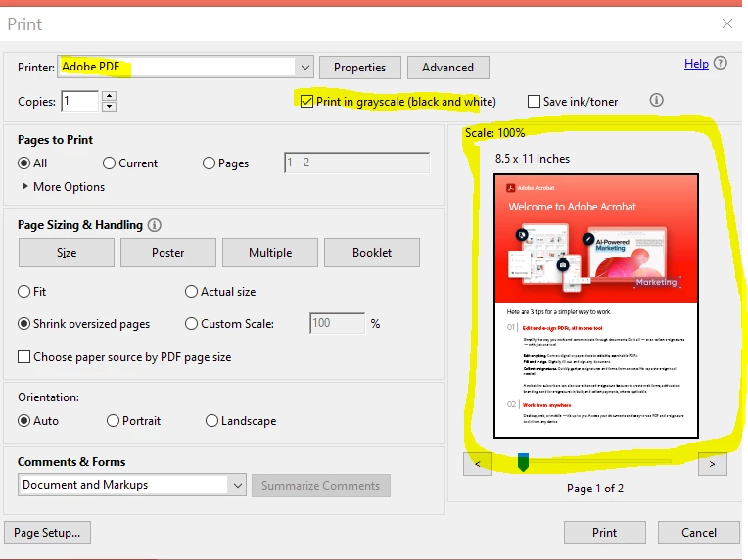This screenshot has height=560, width=748.
Task: Choose the Fit sizing option
Action: click(23, 292)
